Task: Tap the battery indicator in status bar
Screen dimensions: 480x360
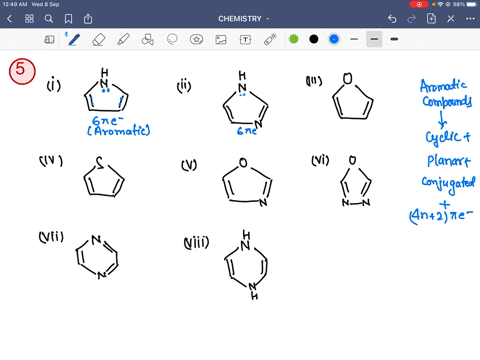Action: (471, 4)
